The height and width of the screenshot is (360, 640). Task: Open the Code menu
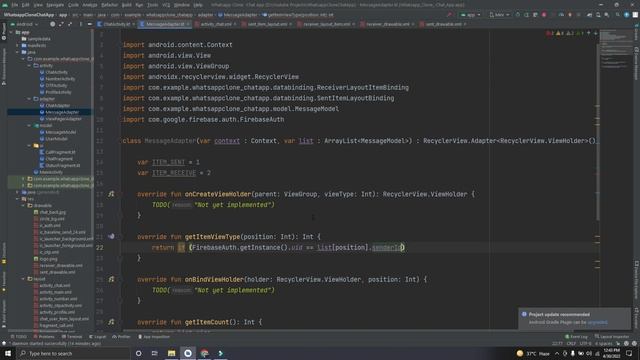click(x=73, y=5)
